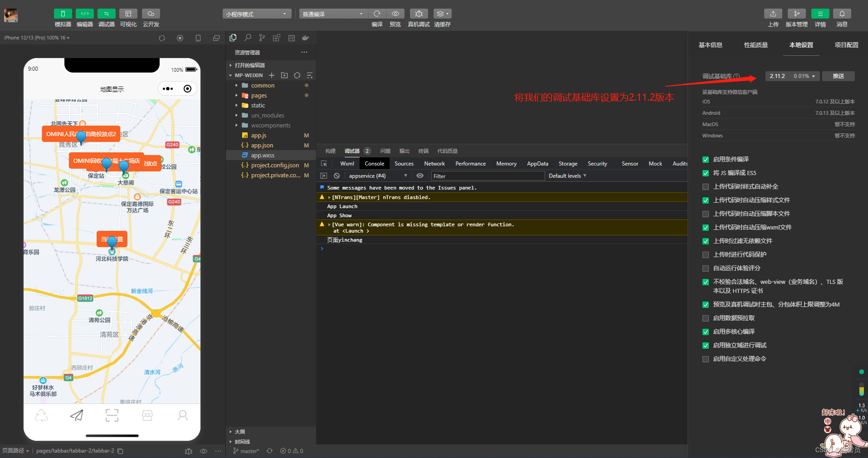
Task: Open the Network devtools tab
Action: click(x=434, y=164)
